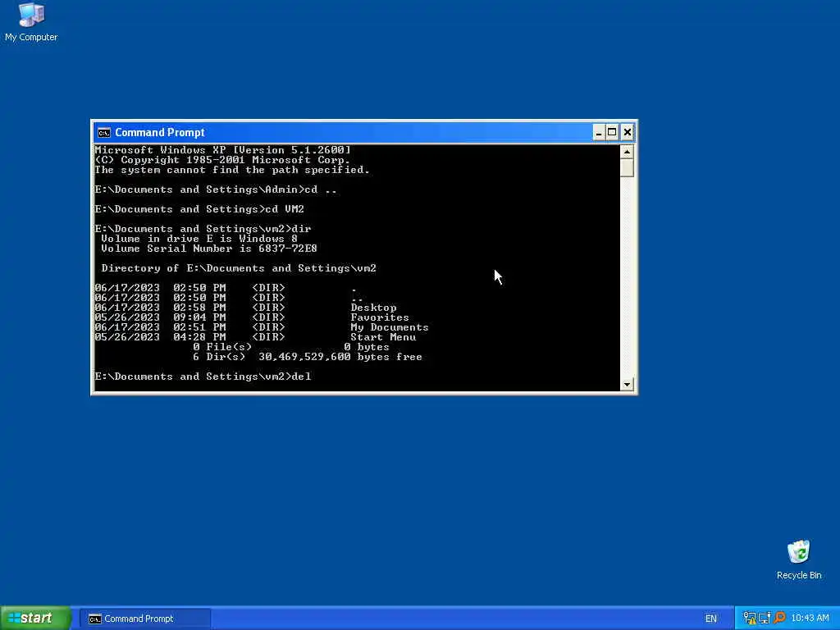Screen dimensions: 840x630
Task: Click the '30,469,529,600 bytes free' text
Action: pos(340,357)
